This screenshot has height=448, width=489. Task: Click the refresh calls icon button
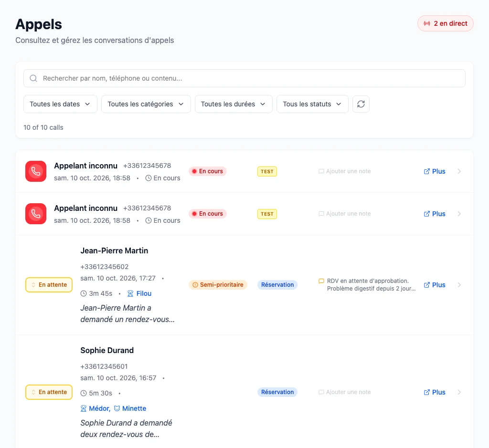pyautogui.click(x=361, y=104)
